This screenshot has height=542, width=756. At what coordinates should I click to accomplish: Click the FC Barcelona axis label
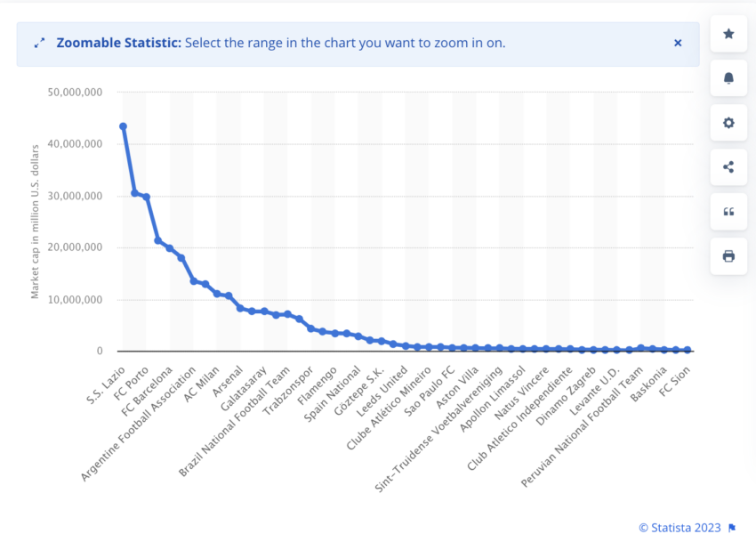147,391
